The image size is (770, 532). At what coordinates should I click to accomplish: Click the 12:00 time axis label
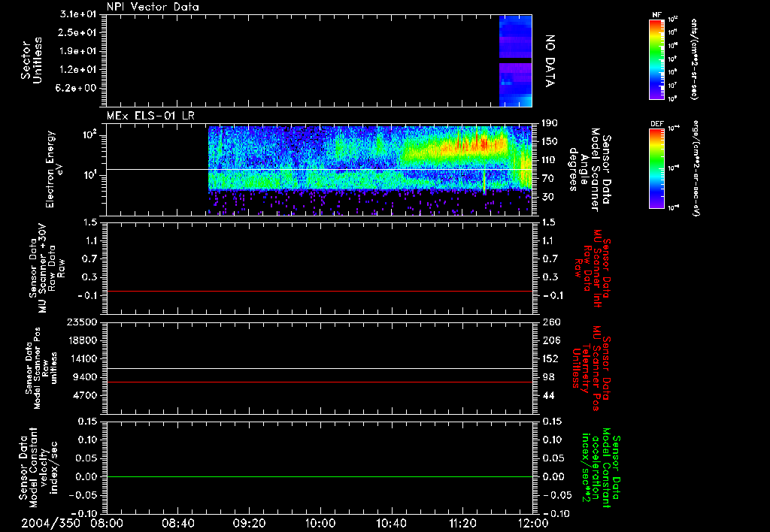(x=533, y=524)
